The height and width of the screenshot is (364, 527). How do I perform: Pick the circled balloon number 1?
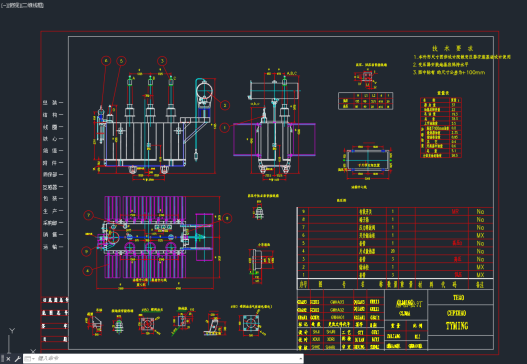[x=225, y=127]
